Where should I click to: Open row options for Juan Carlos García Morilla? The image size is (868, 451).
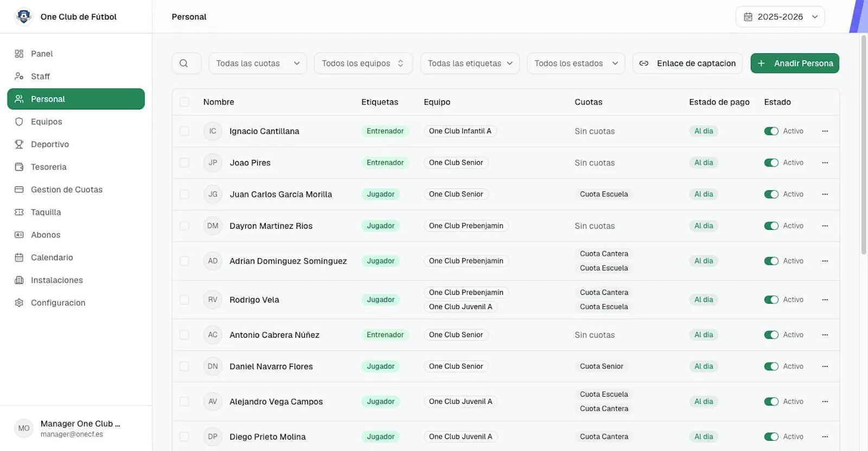pos(825,194)
